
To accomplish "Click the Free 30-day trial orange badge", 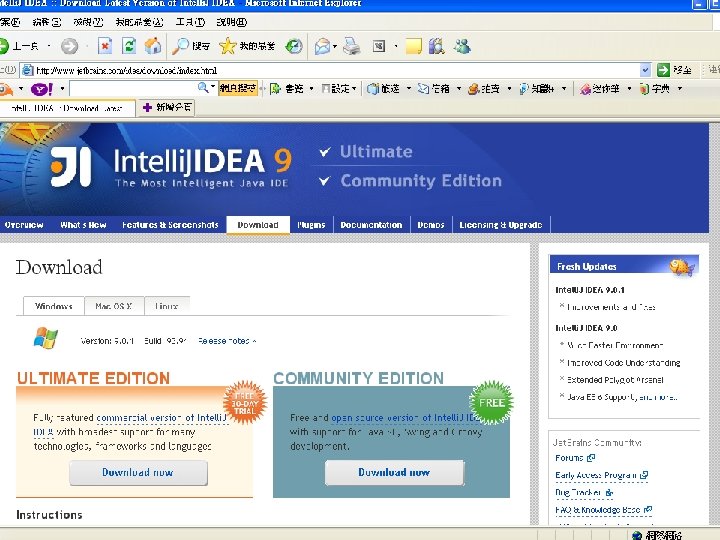I will click(x=245, y=403).
